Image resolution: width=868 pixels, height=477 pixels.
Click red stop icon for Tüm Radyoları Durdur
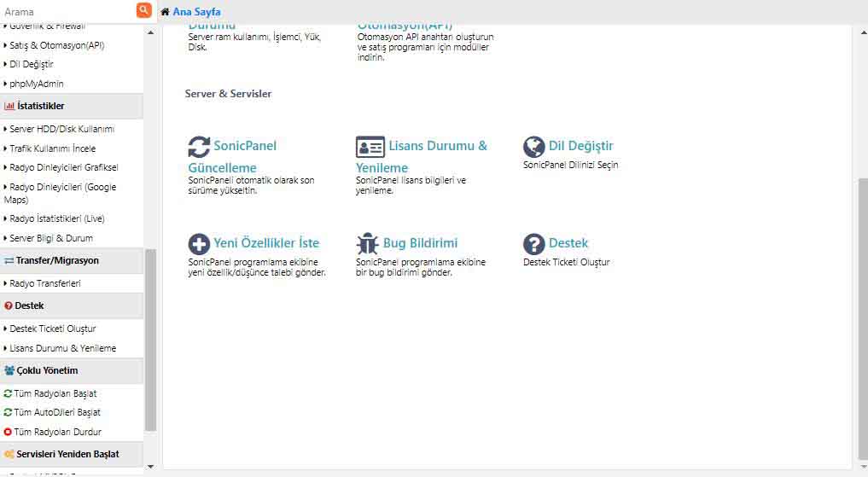tap(8, 432)
